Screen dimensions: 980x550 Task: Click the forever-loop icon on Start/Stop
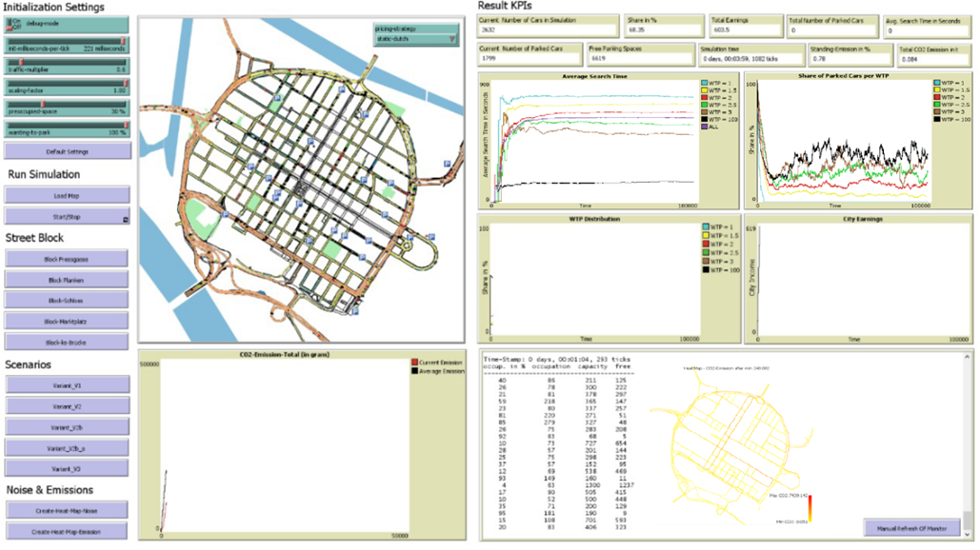tap(125, 221)
